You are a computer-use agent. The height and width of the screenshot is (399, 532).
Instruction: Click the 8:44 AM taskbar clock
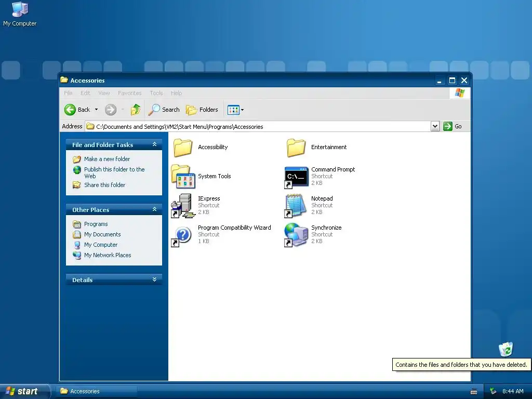pyautogui.click(x=513, y=391)
